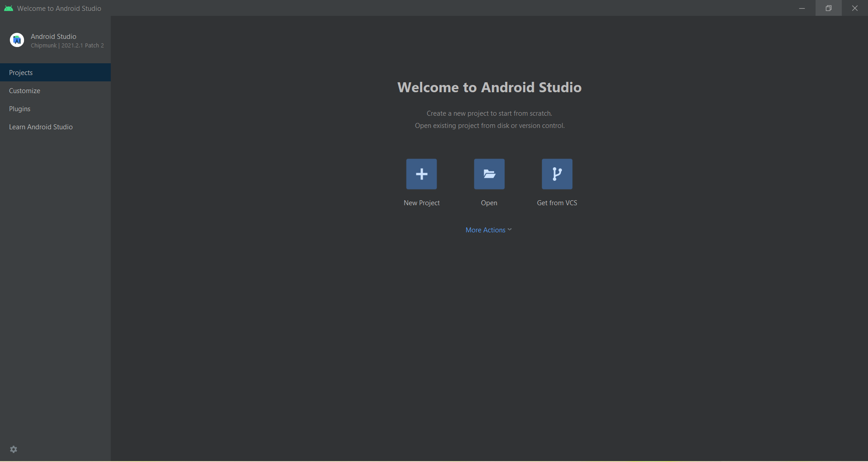Minimize the Android Studio window
This screenshot has width=868, height=462.
click(802, 8)
